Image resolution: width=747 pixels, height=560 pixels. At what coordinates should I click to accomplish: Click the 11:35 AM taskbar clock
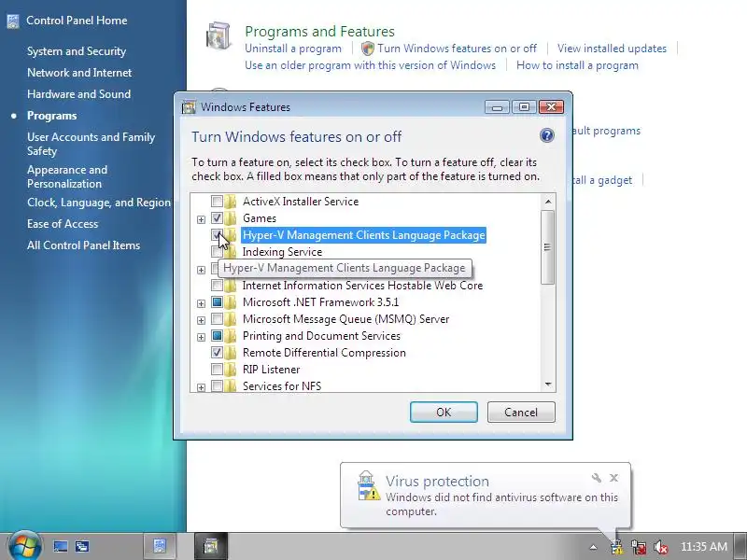click(x=704, y=547)
